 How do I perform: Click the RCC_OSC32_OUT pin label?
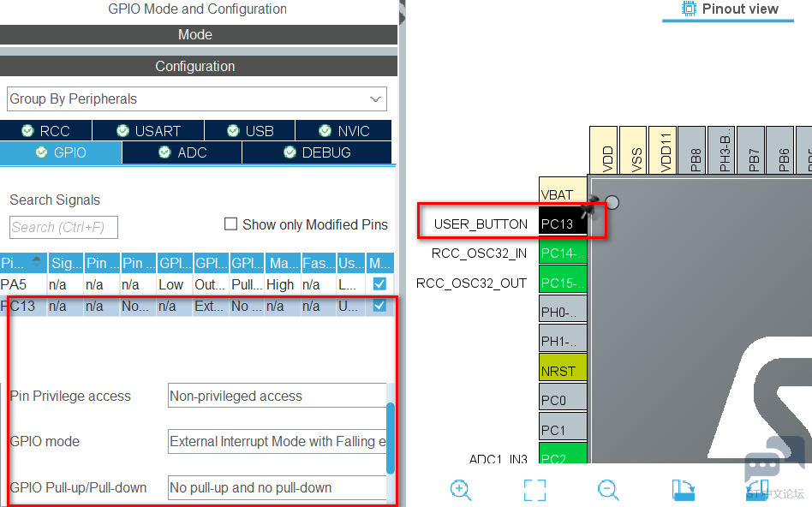[471, 283]
